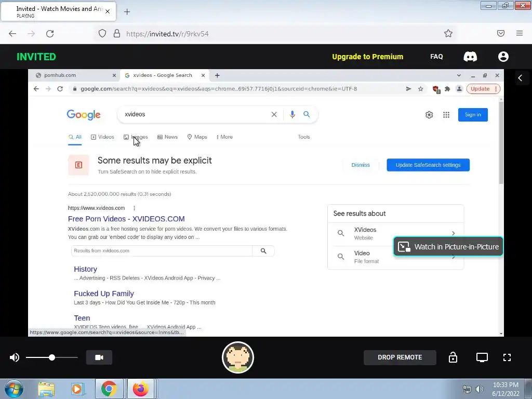Open Windows Explorer from the taskbar
The image size is (532, 399).
[x=46, y=389]
